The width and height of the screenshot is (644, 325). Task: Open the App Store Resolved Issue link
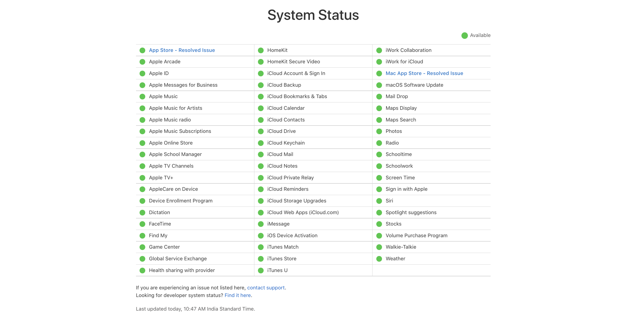182,50
